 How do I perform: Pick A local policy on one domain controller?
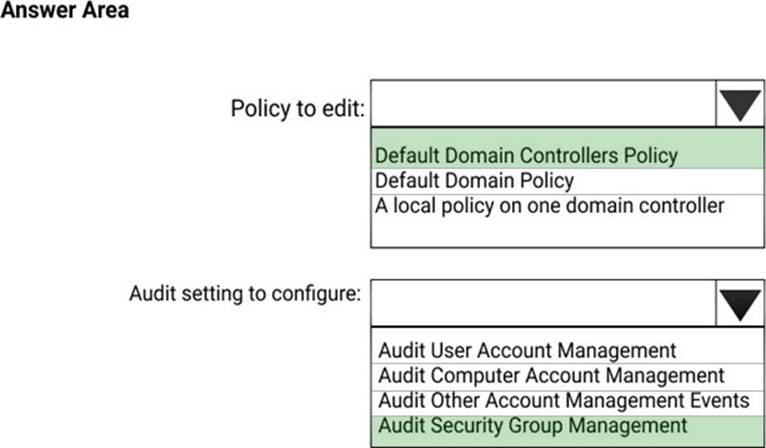click(549, 206)
